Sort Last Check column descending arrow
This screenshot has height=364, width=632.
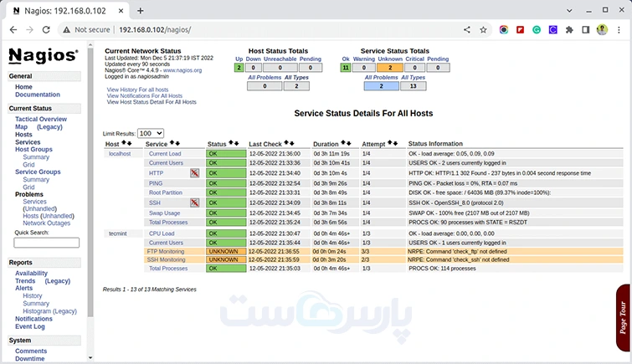click(291, 143)
